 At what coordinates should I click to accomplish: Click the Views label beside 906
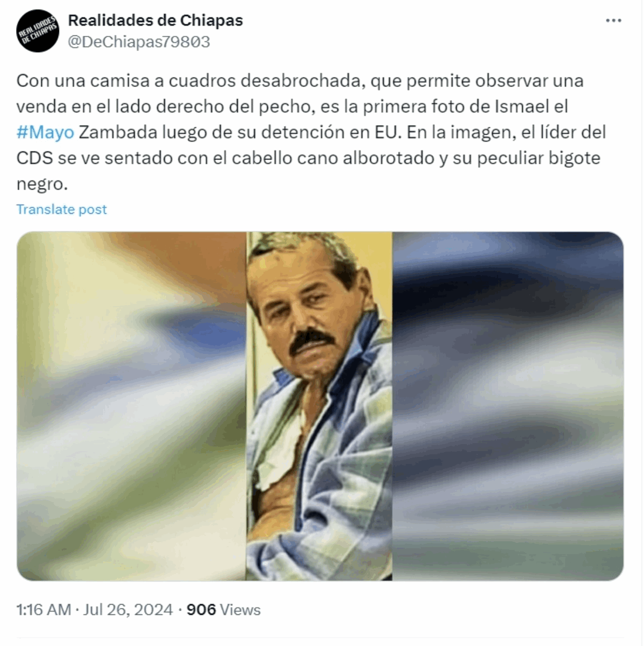pos(240,610)
